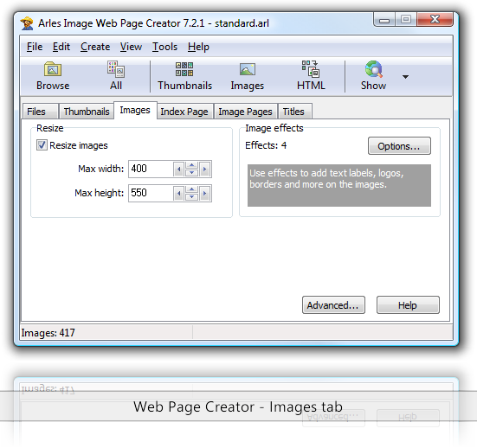Click inside the Max height field
This screenshot has height=448, width=477.
click(x=151, y=193)
